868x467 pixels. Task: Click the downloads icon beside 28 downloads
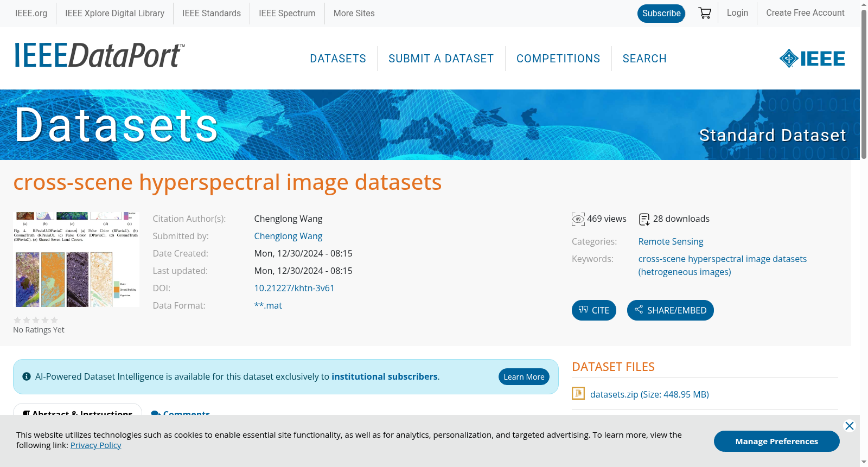point(644,219)
